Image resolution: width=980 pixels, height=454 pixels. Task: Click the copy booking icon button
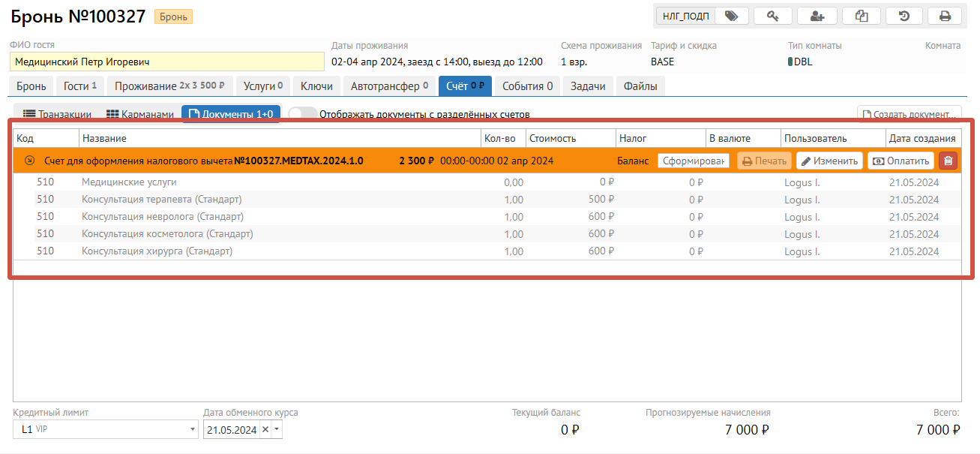click(861, 16)
